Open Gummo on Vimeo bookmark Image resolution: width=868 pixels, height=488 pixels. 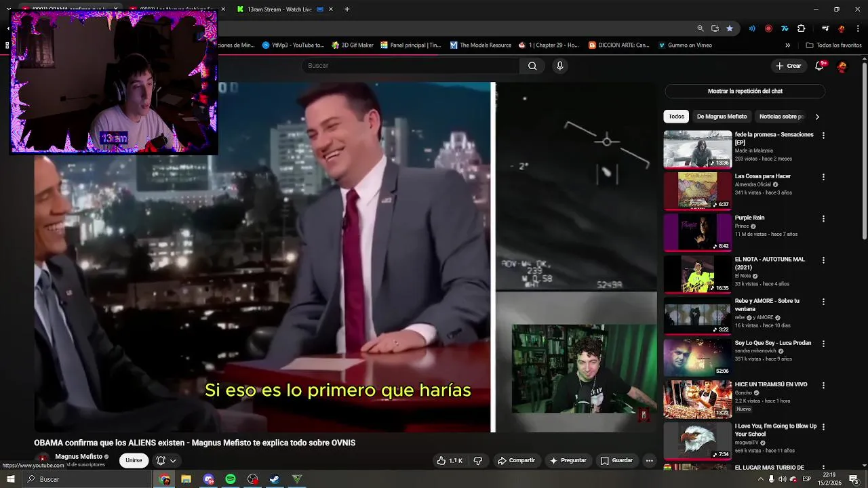tap(686, 45)
